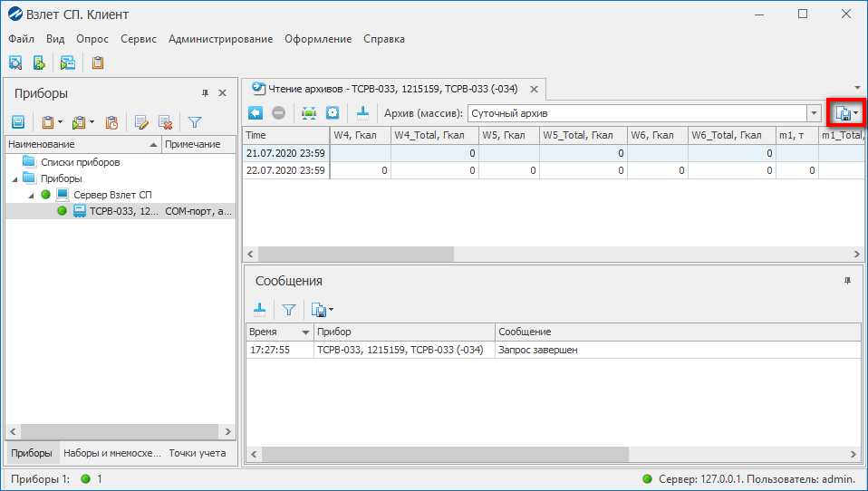The height and width of the screenshot is (491, 868).
Task: Open dropdown arrow next to clipboard icon
Action: [x=60, y=122]
